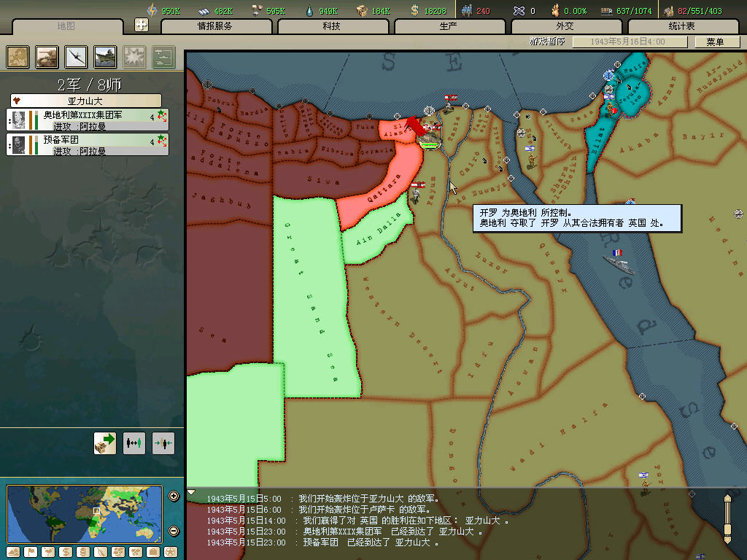Open the 亚力山大 province header bar
This screenshot has height=560, width=747.
pyautogui.click(x=86, y=101)
